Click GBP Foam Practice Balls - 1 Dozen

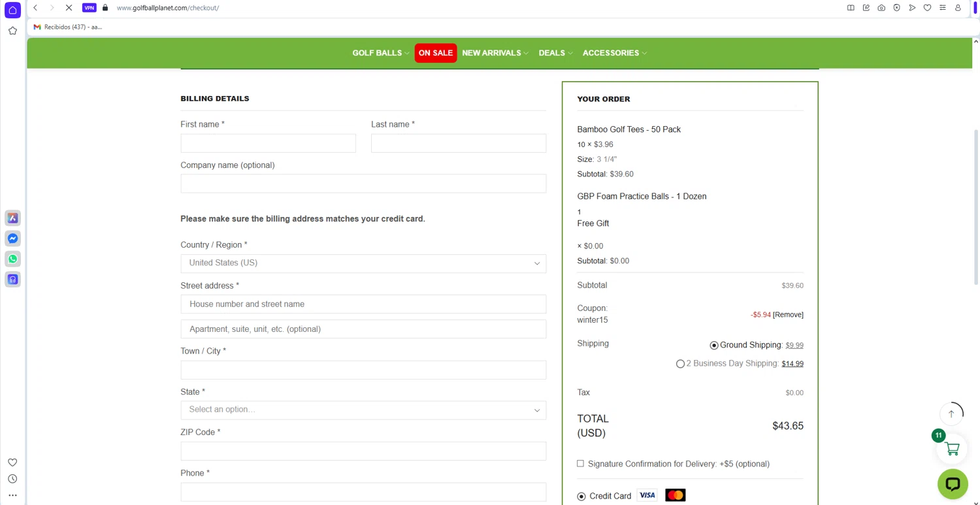coord(642,196)
